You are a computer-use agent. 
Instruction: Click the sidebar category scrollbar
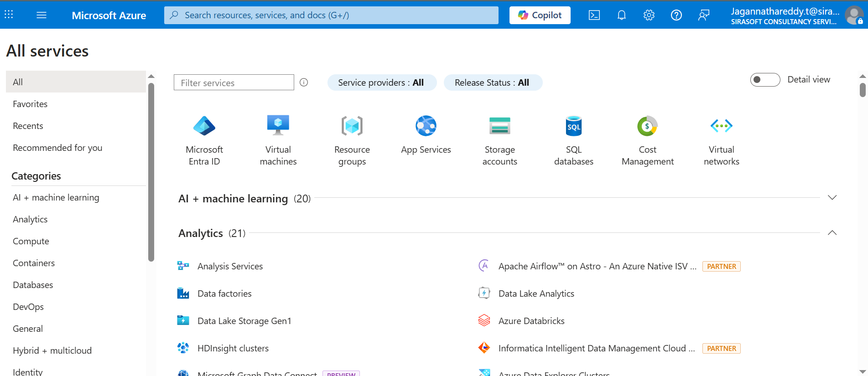pos(151,172)
